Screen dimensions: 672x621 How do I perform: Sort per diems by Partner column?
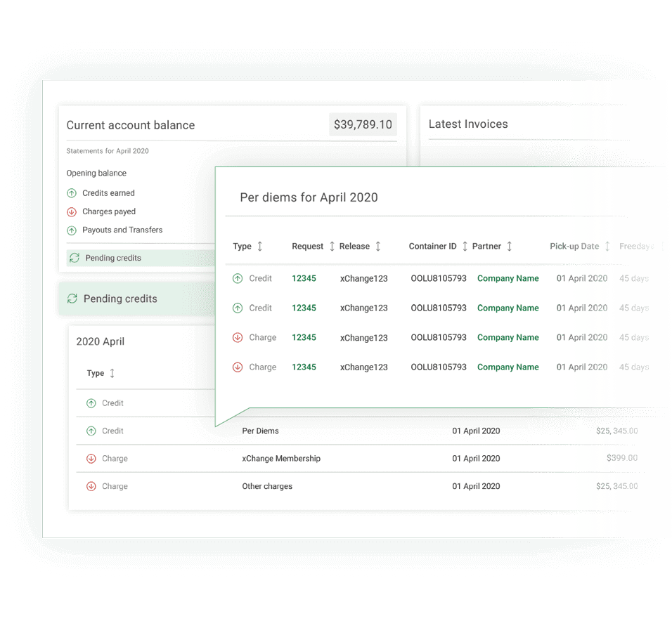[509, 247]
